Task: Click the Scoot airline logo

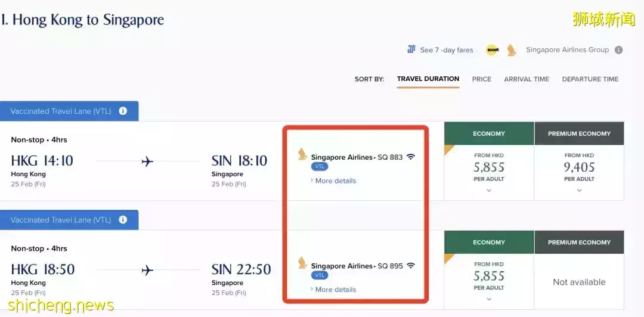Action: tap(492, 50)
